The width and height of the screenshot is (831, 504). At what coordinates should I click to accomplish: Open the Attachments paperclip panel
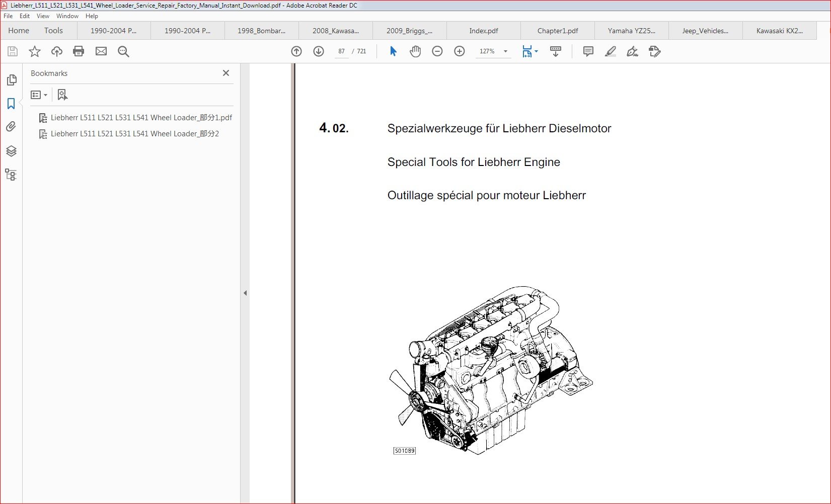[11, 127]
